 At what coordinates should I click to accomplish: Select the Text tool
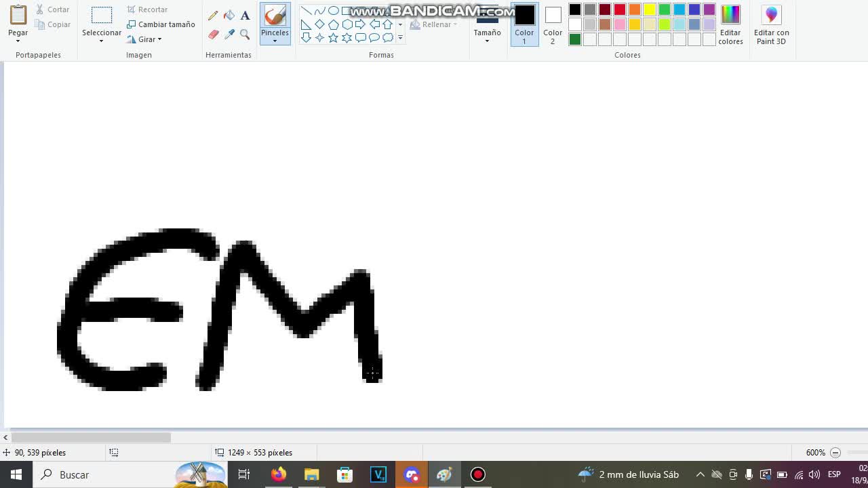click(x=245, y=15)
